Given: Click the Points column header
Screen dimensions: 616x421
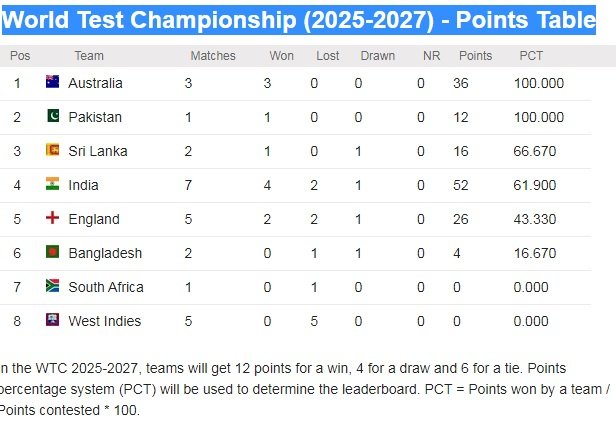Looking at the screenshot, I should [475, 56].
